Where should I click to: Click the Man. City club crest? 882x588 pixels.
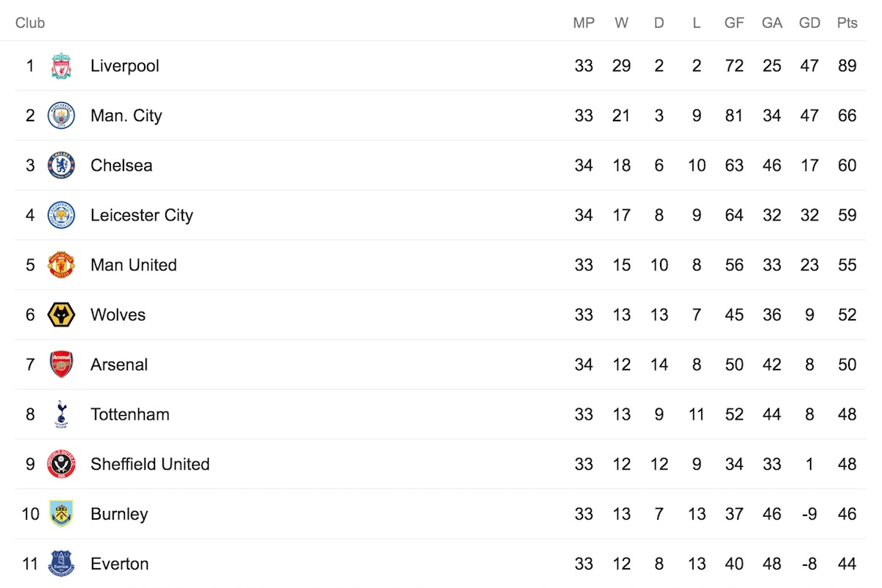(x=61, y=116)
